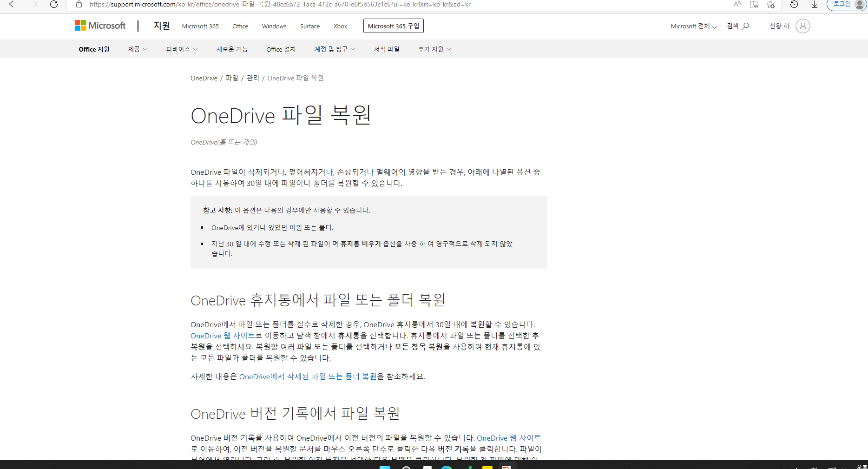This screenshot has height=469, width=868.
Task: Open the Surface header link
Action: (310, 26)
